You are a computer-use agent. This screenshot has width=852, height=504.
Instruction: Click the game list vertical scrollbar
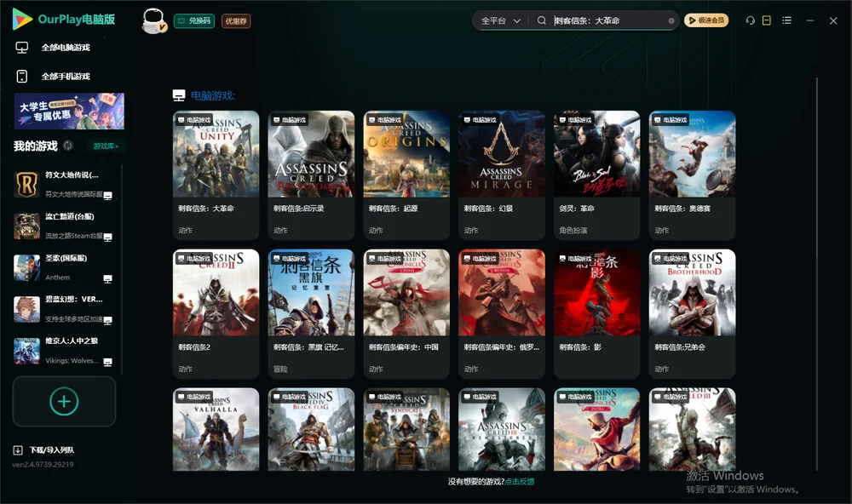click(816, 274)
